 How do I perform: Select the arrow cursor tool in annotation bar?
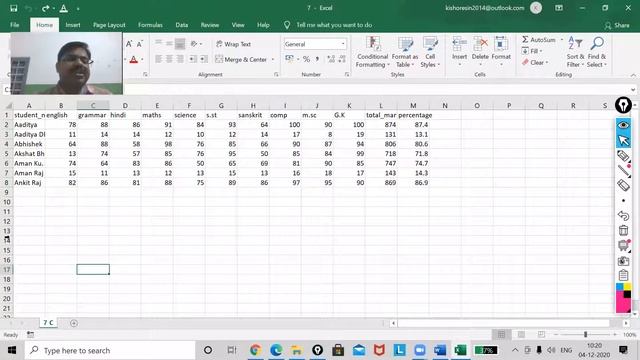(x=623, y=140)
